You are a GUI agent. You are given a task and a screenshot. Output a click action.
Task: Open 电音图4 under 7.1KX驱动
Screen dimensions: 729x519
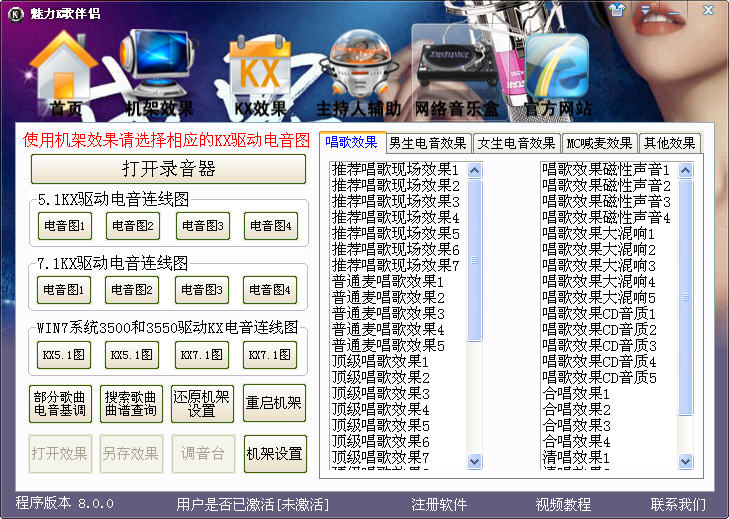270,290
